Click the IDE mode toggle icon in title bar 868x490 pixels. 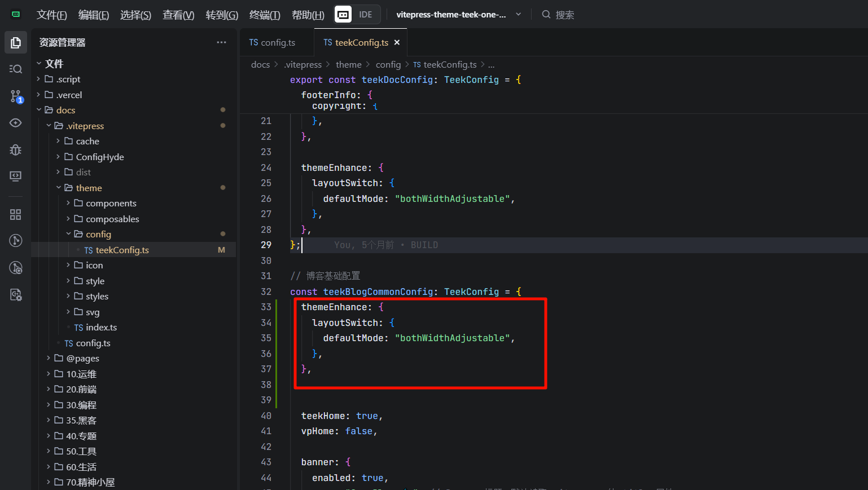coord(343,15)
